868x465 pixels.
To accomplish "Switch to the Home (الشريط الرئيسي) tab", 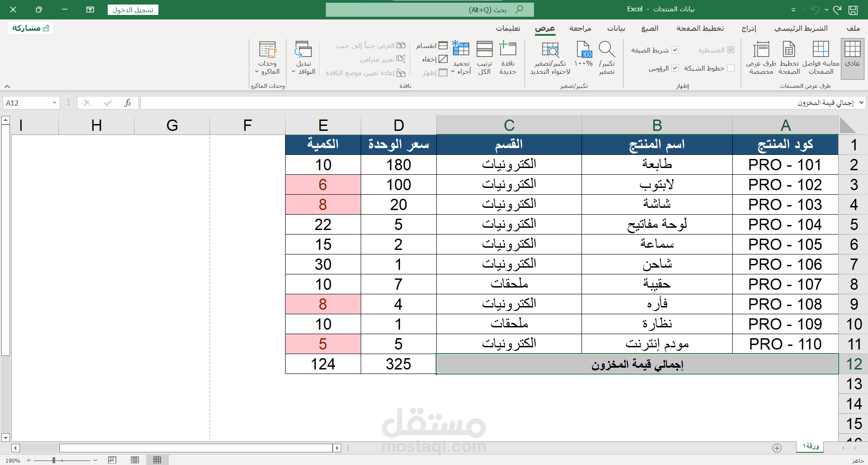I will tap(801, 28).
